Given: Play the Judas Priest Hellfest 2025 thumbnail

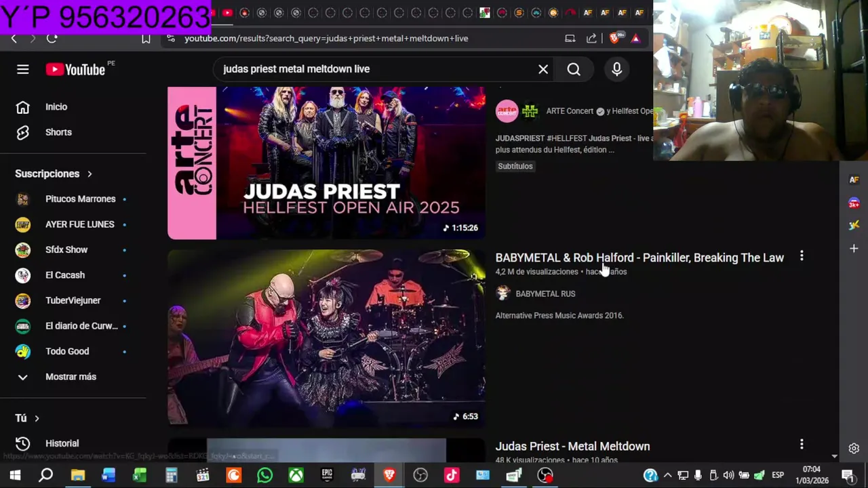Looking at the screenshot, I should 326,163.
